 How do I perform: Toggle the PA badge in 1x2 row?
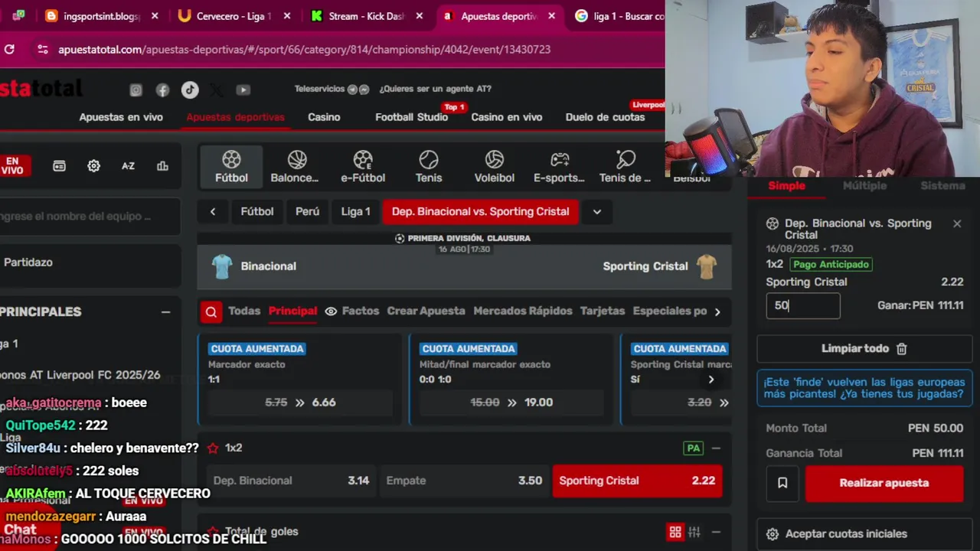(694, 448)
